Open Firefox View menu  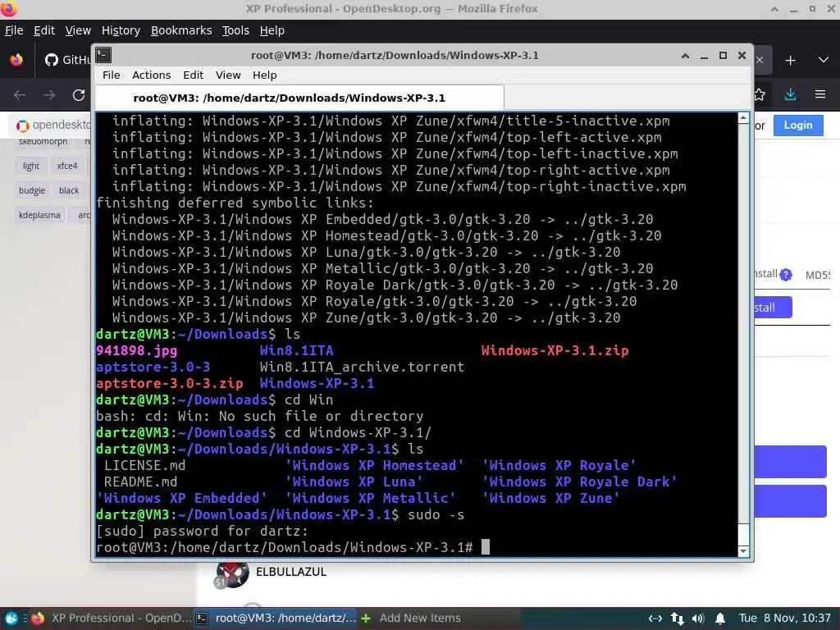pyautogui.click(x=78, y=30)
